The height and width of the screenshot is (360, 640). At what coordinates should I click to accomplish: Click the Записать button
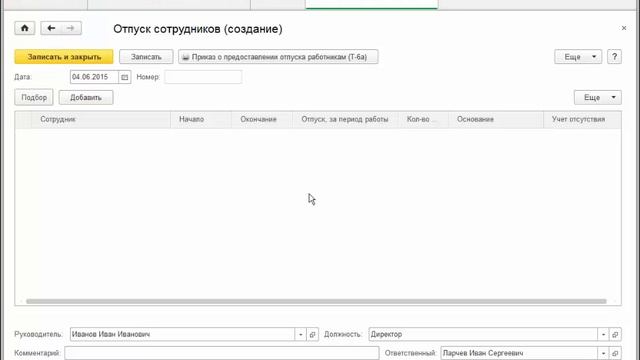pos(146,57)
